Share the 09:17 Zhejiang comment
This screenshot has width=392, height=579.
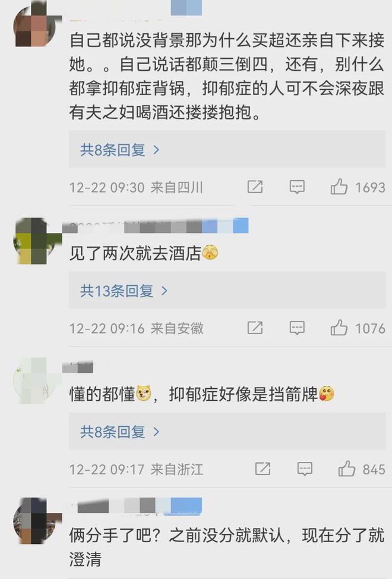[263, 469]
